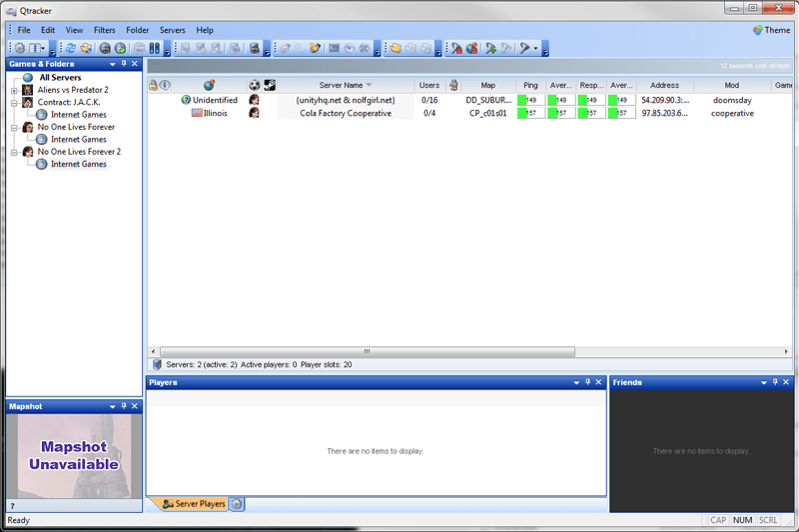Refresh the server list with blue arrows icon
The height and width of the screenshot is (532, 799).
(71, 48)
